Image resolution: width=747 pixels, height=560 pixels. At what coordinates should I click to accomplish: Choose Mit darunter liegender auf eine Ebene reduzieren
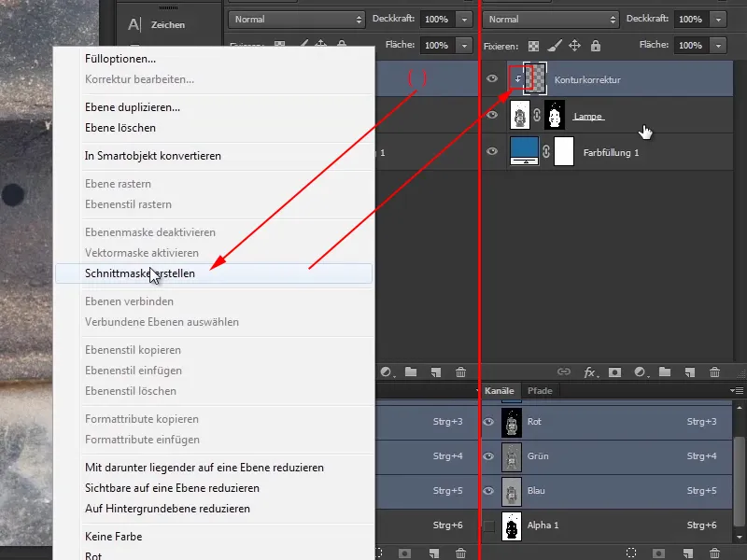coord(204,468)
